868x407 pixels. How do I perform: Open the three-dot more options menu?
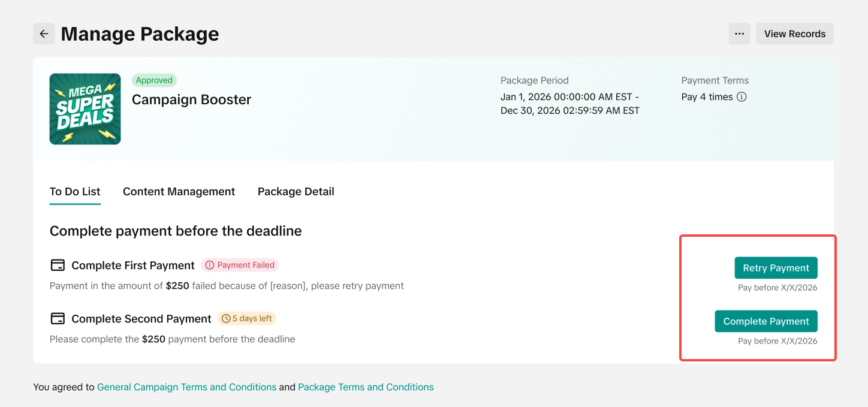739,34
